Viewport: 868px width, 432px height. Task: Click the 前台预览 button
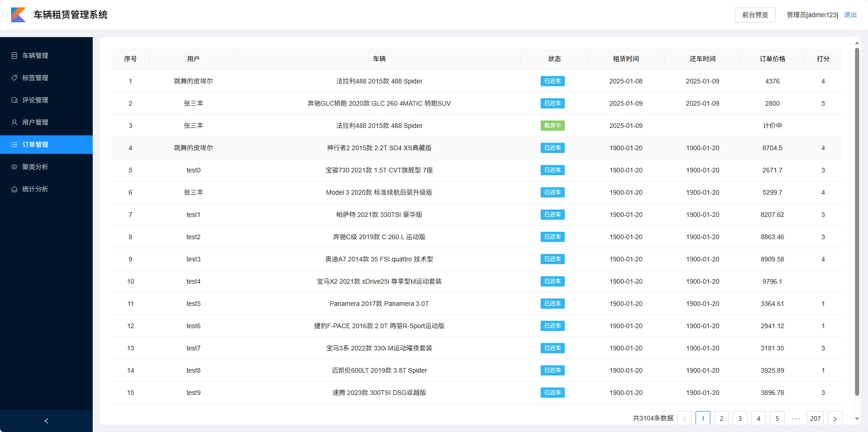coord(755,15)
